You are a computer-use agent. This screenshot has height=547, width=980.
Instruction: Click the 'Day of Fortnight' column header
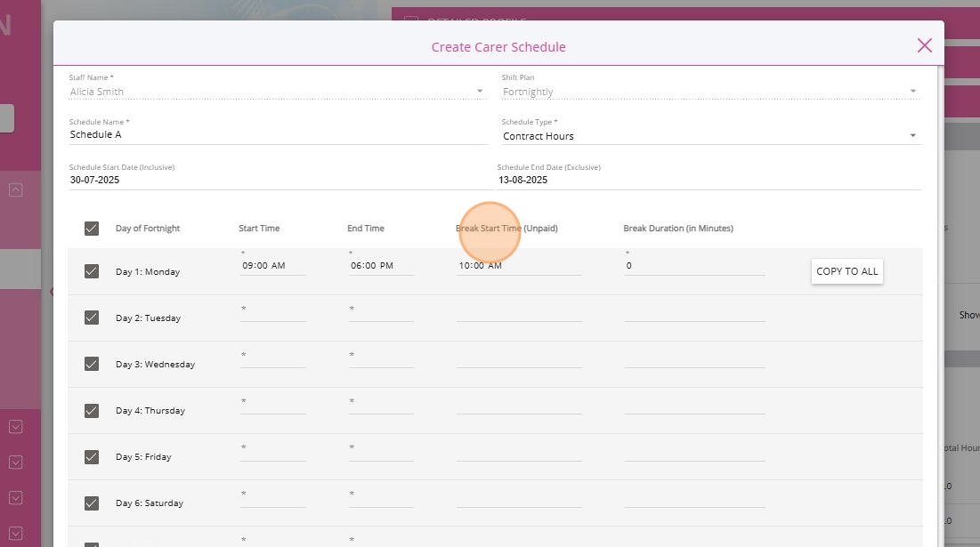pos(148,229)
